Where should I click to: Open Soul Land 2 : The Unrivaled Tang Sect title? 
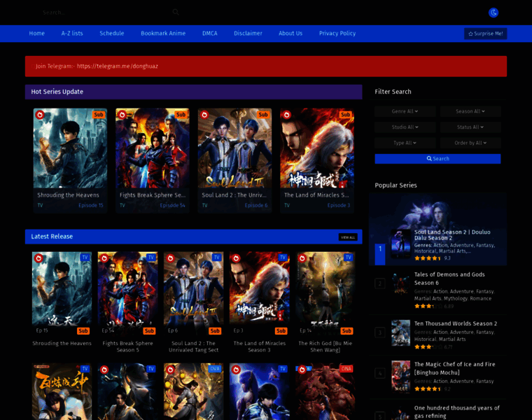193,346
